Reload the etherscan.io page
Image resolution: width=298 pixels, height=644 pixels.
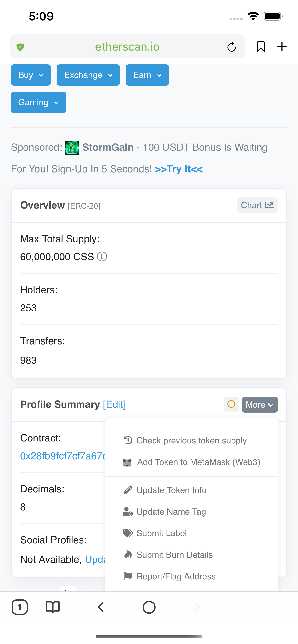click(232, 47)
